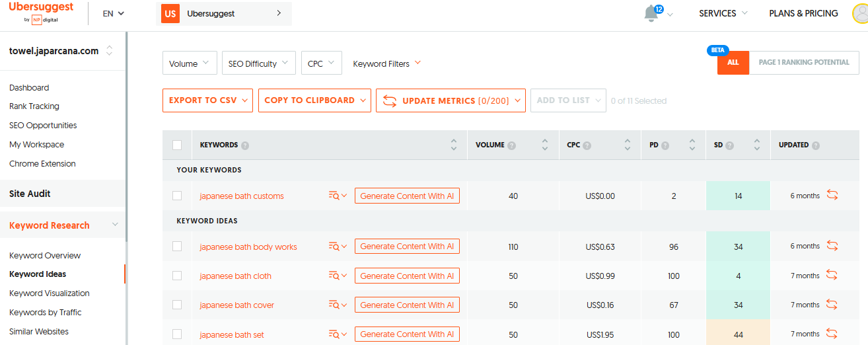Viewport: 868px width, 345px height.
Task: Generate Content With AI for japanese bath customs
Action: (x=407, y=196)
